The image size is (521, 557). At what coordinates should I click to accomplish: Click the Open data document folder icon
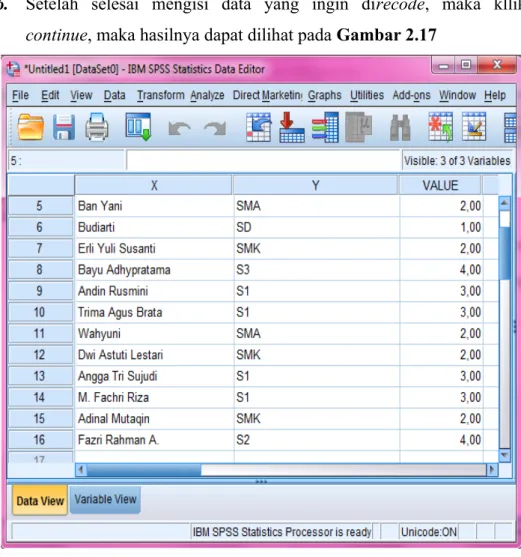click(31, 127)
